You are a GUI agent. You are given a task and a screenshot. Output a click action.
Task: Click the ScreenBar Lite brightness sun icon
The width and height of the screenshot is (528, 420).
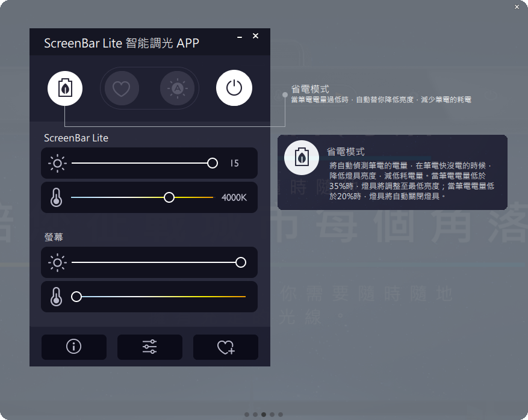click(x=57, y=163)
